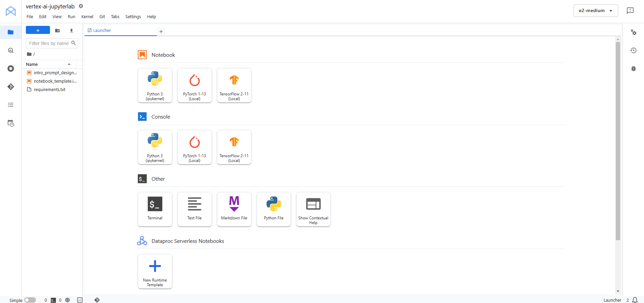Viewport: 644px width, 303px height.
Task: Open the Git sidebar panel
Action: point(11,87)
